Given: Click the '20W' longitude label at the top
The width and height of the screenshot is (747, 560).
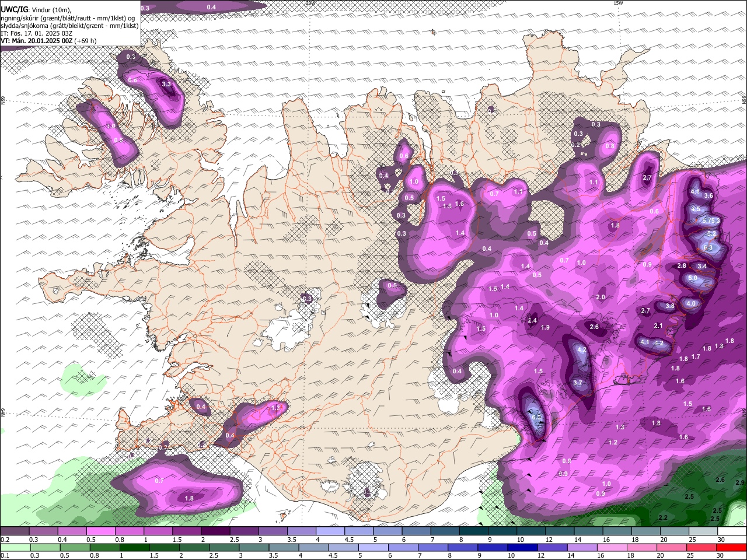Looking at the screenshot, I should [310, 3].
